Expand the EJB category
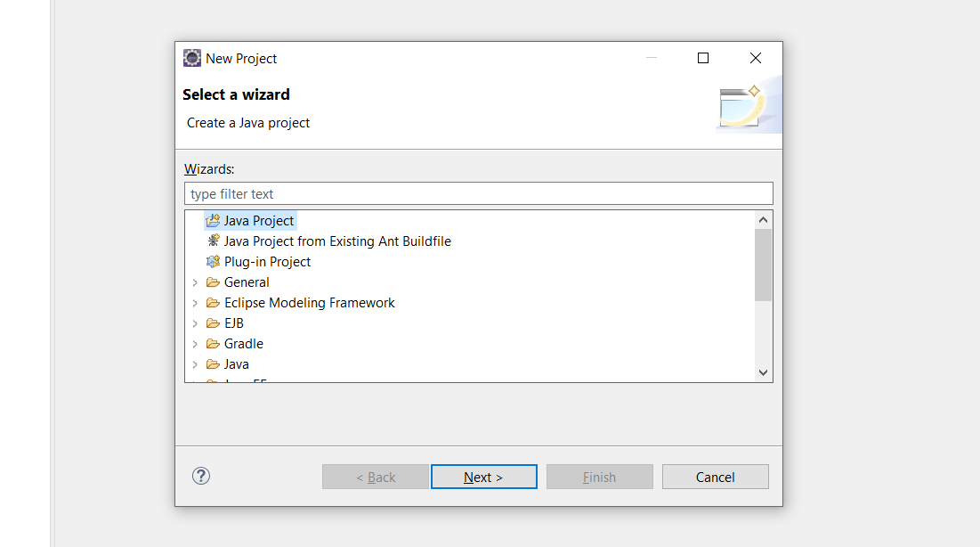The width and height of the screenshot is (980, 547). (195, 323)
